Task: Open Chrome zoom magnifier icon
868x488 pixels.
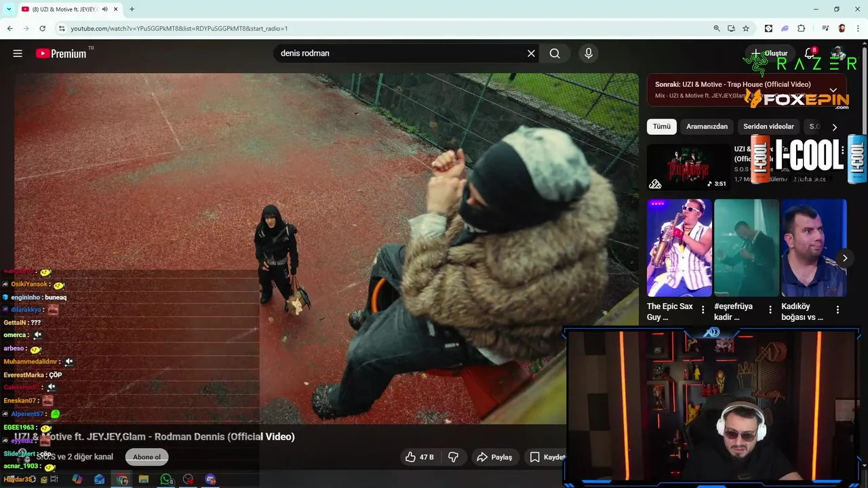Action: [717, 28]
